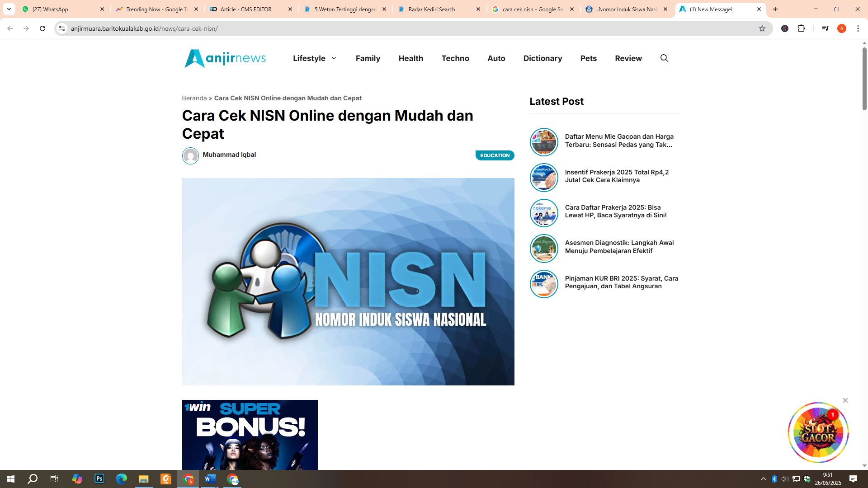The width and height of the screenshot is (868, 488).
Task: Open Windows Start menu
Action: [x=11, y=479]
